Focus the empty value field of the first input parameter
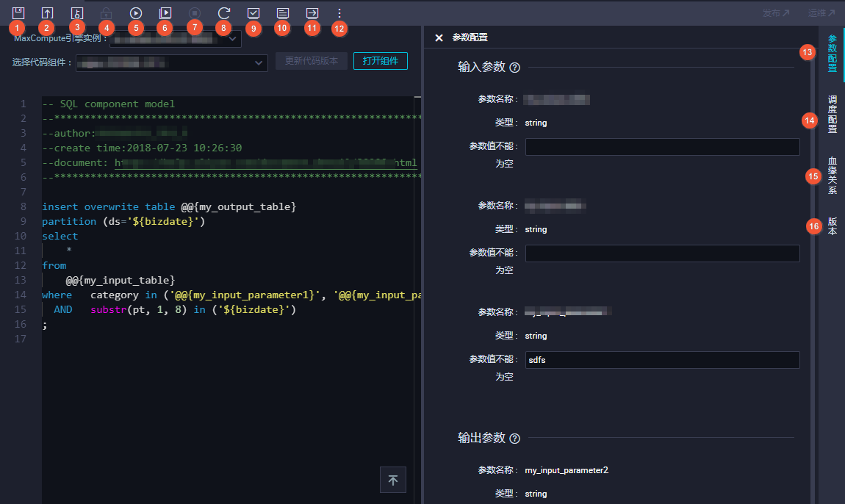 (x=662, y=147)
